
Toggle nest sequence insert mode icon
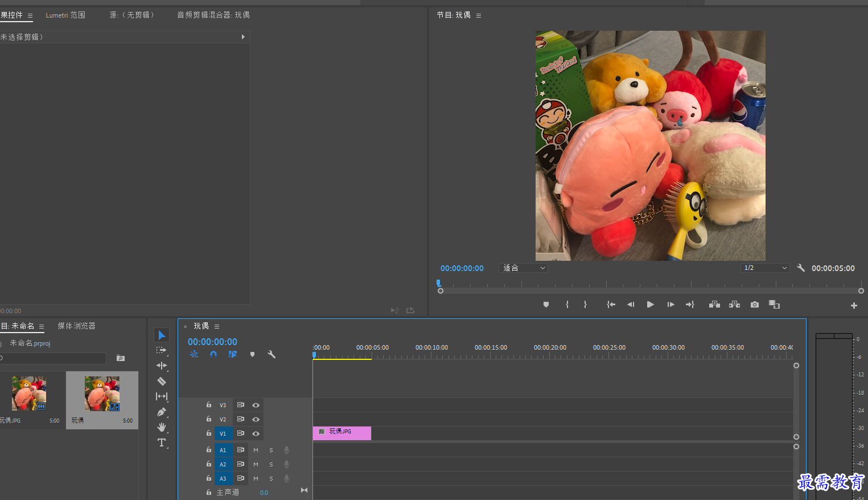coord(194,354)
